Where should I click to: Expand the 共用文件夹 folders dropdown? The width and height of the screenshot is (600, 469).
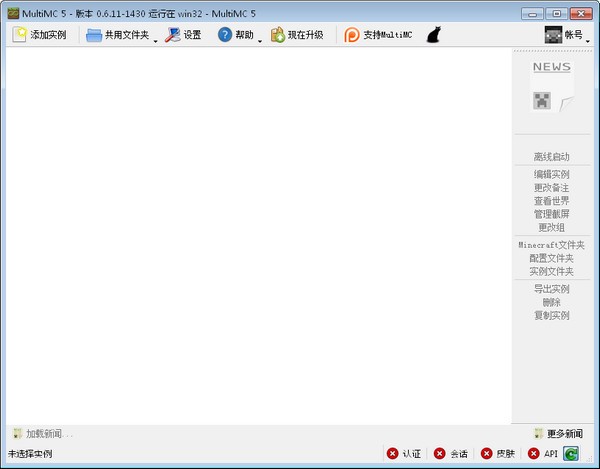pos(155,37)
